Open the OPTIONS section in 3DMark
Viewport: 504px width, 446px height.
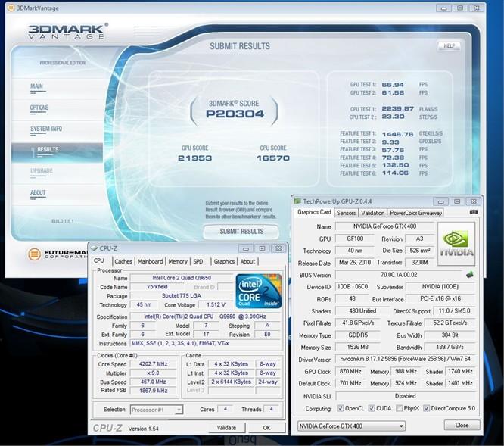39,108
